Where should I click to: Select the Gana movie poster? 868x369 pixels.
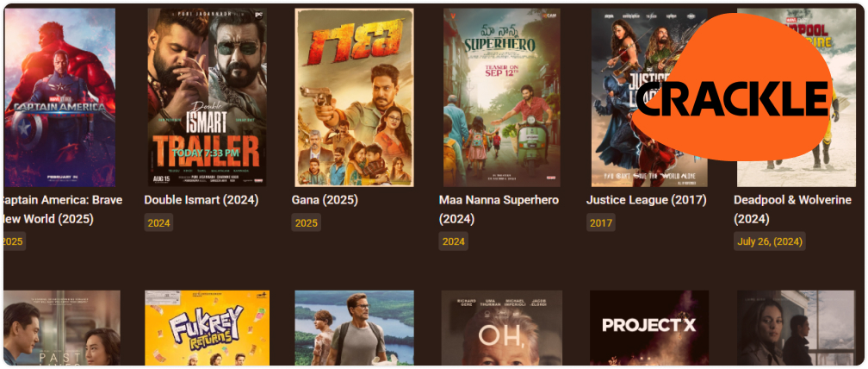click(x=354, y=97)
